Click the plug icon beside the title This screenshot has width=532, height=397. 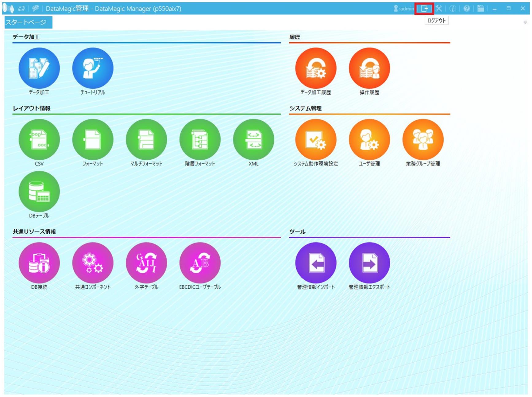tap(36, 9)
